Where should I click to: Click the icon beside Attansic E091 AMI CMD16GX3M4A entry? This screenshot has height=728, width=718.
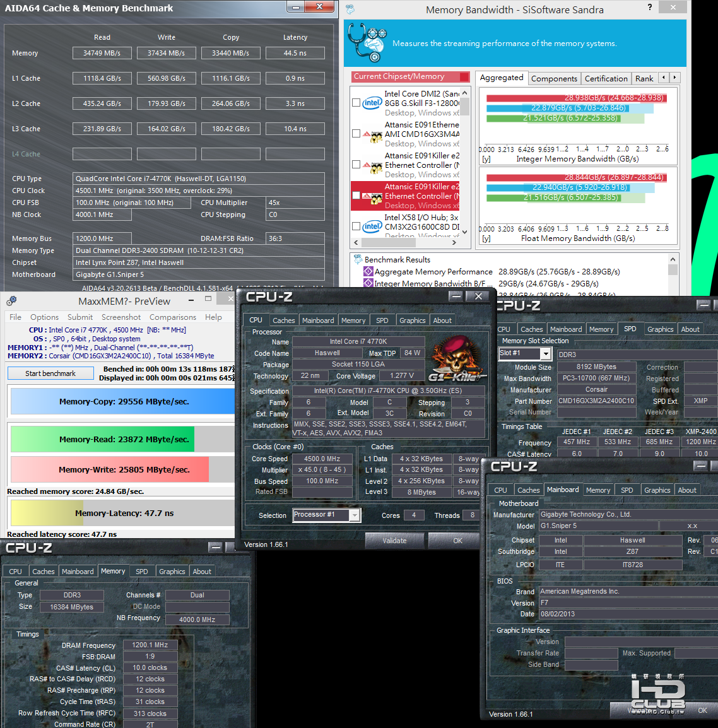(373, 136)
